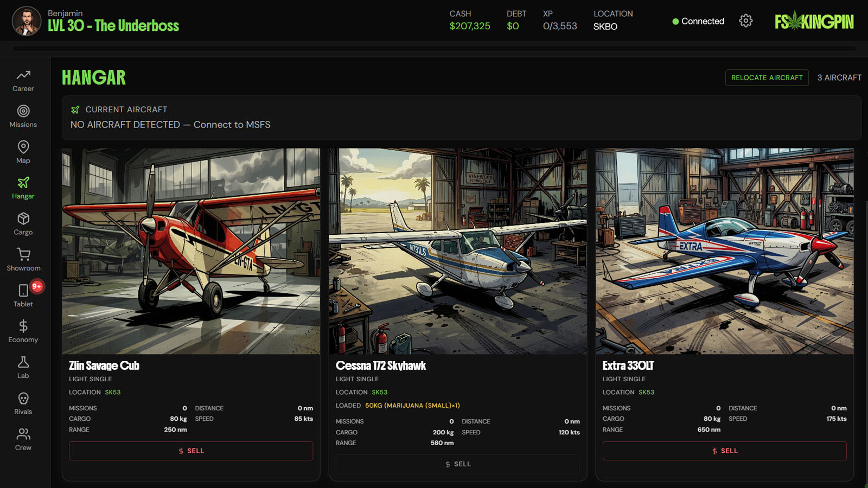
Task: Open the Crew people icon
Action: coord(23,434)
